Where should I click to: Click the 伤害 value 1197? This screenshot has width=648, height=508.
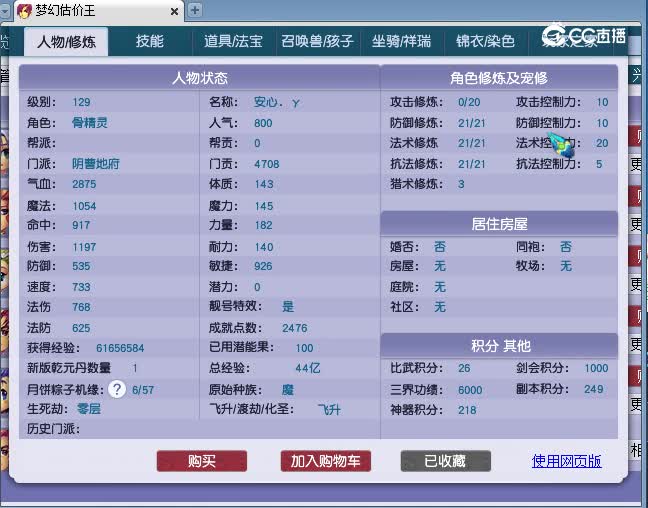(x=84, y=247)
